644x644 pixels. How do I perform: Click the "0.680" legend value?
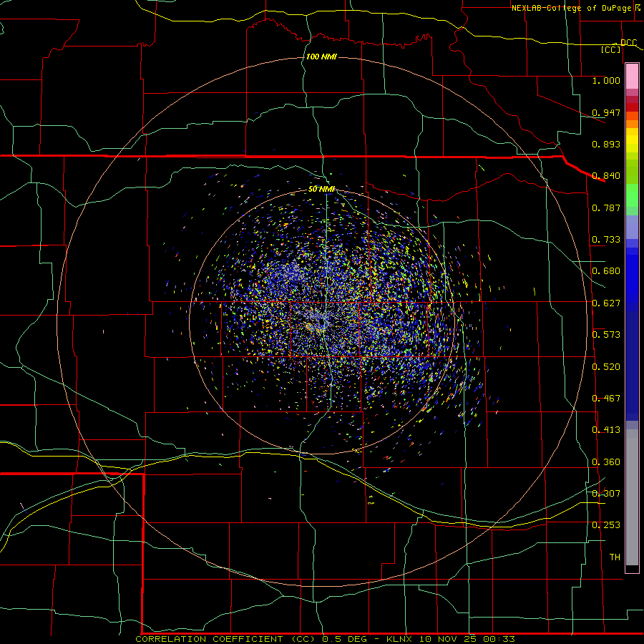point(606,271)
